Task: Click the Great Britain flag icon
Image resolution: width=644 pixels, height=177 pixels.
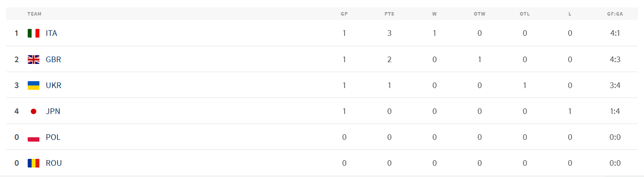Action: (33, 60)
